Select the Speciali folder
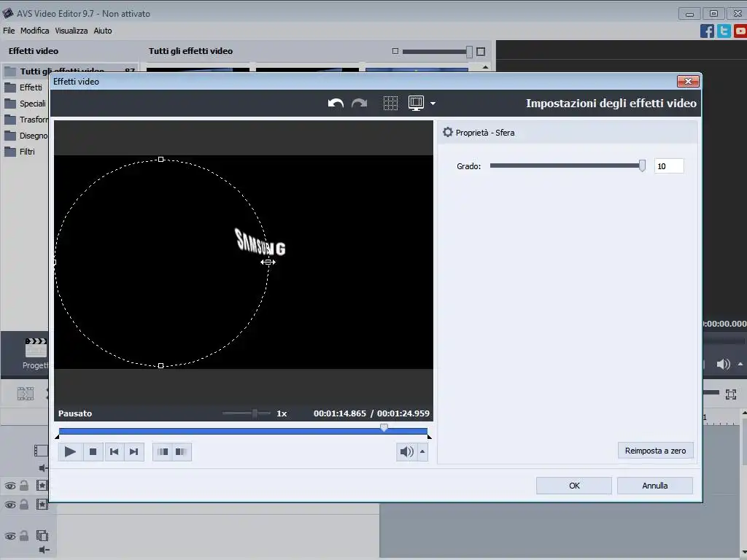Screen dimensions: 747x560 pyautogui.click(x=26, y=104)
